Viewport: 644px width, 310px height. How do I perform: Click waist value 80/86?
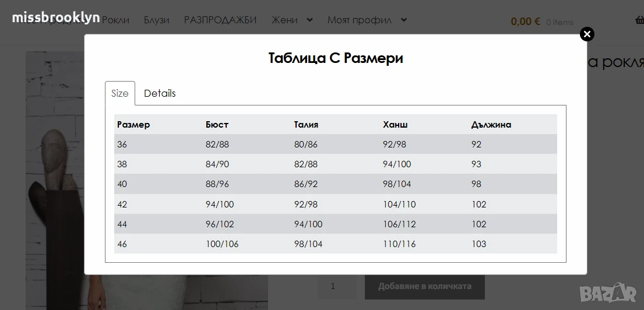pos(306,144)
